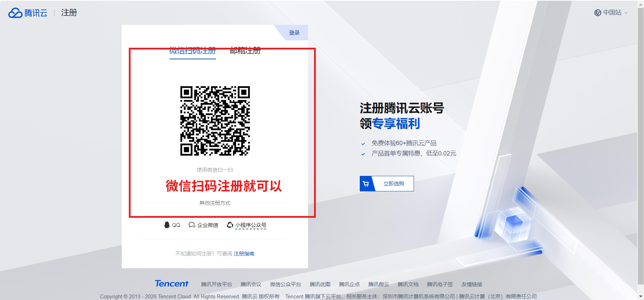
Task: Click the globe icon beside 中国站
Action: 597,13
